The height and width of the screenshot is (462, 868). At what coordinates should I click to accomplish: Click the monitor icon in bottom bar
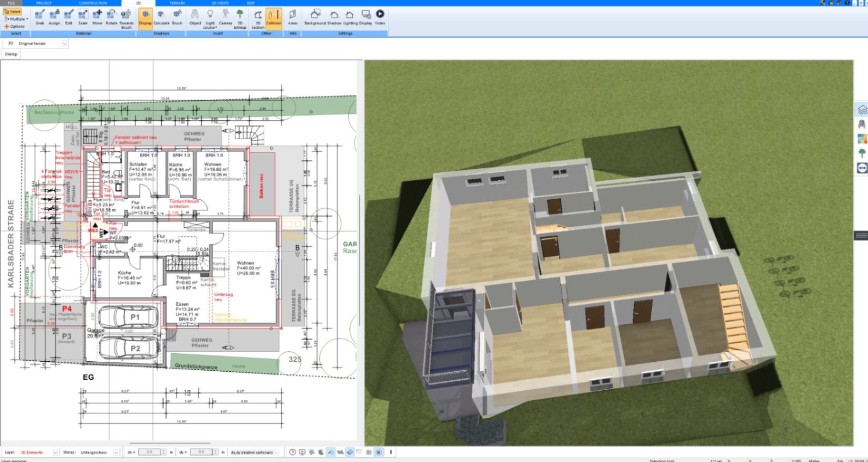302,453
